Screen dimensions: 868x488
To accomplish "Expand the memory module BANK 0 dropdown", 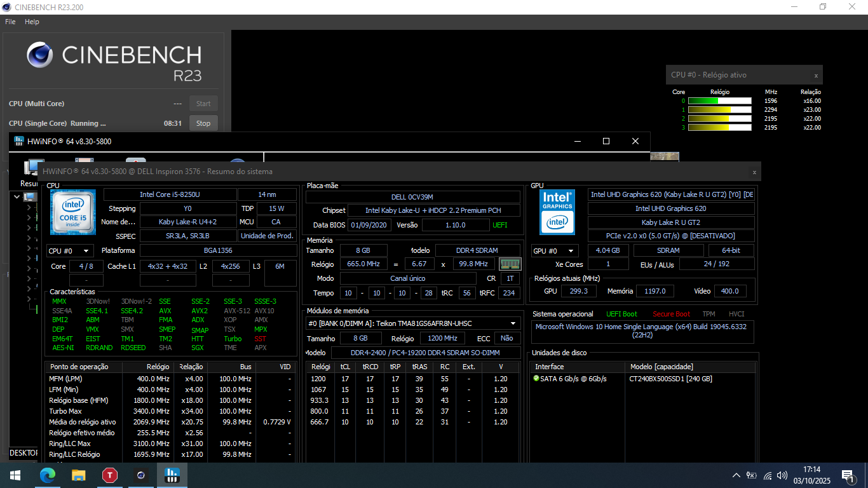I will (x=513, y=323).
